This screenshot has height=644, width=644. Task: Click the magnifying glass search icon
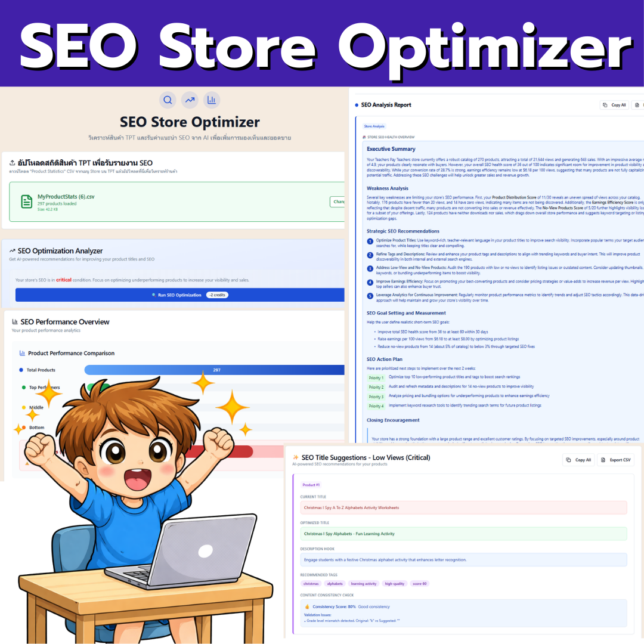tap(168, 100)
